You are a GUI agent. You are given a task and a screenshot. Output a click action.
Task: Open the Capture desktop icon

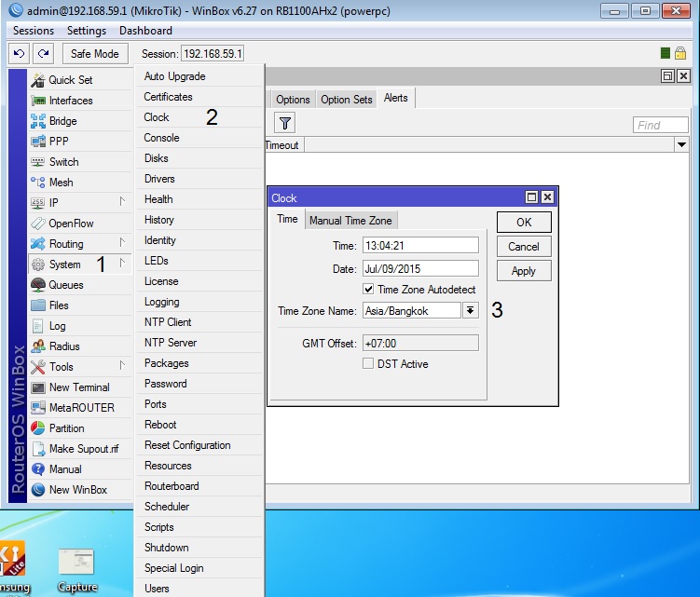[x=76, y=567]
